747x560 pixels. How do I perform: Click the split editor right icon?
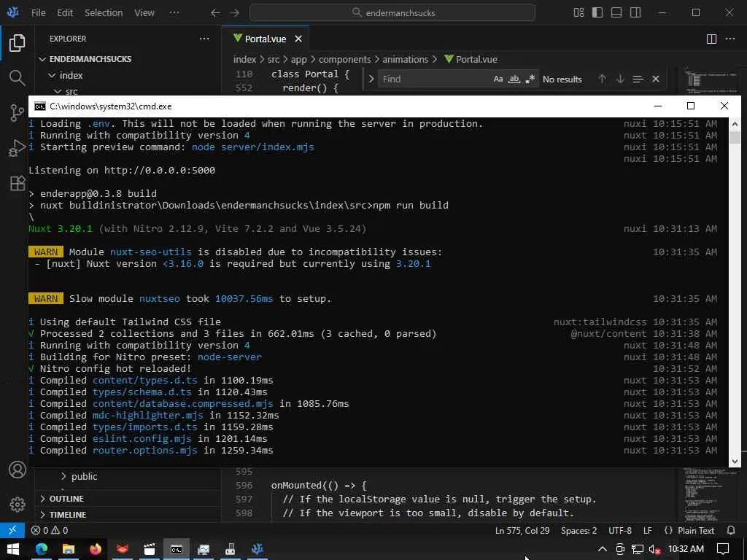tap(711, 39)
